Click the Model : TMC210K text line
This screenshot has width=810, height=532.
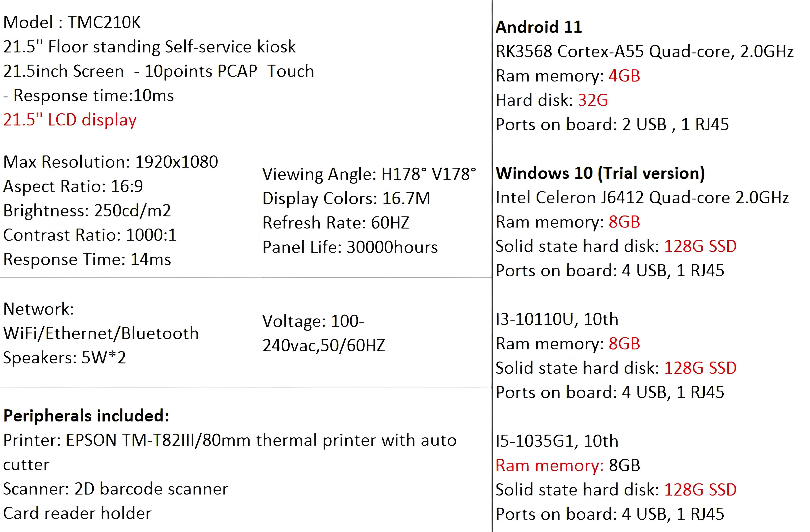72,23
